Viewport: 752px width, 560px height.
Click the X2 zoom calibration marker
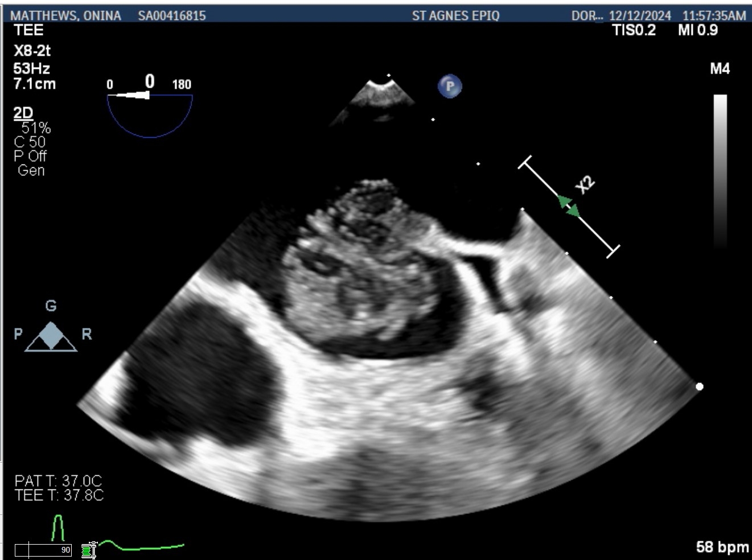tap(585, 184)
